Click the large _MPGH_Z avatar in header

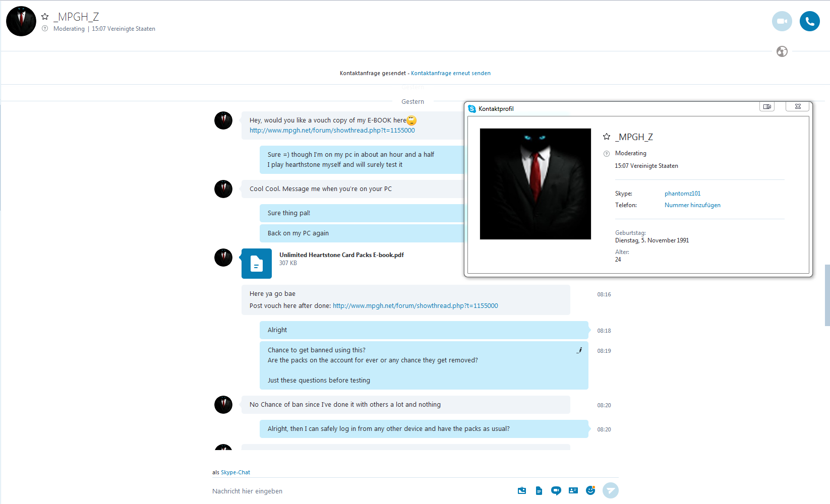[21, 21]
